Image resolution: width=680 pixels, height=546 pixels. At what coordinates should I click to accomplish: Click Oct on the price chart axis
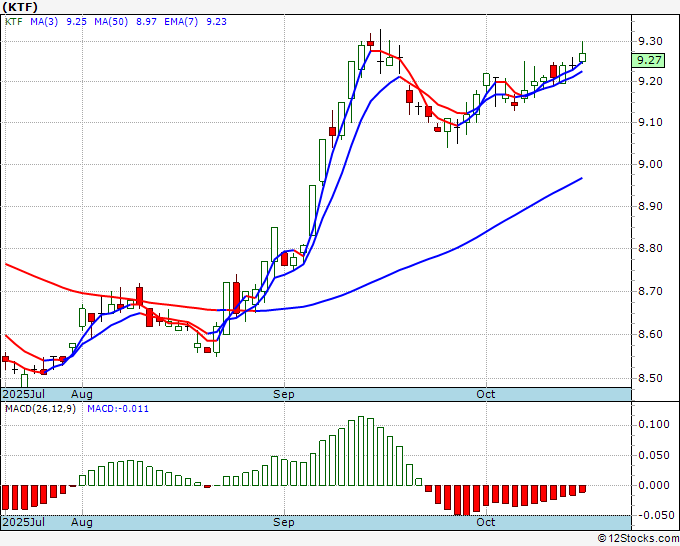pyautogui.click(x=486, y=394)
